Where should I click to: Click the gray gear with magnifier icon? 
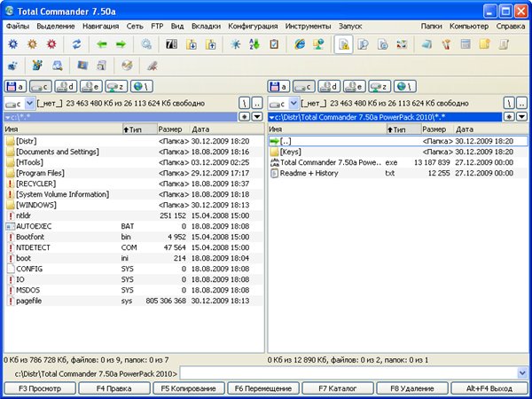pyautogui.click(x=146, y=44)
